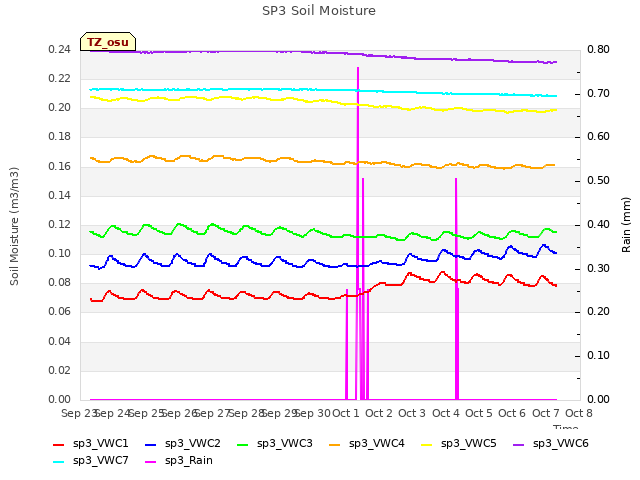This screenshot has height=480, width=640.
Task: Click the 0.20 right axis tick label
Action: pos(598,311)
